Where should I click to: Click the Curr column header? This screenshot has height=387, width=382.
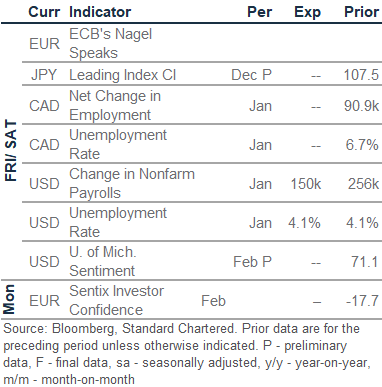coord(44,12)
